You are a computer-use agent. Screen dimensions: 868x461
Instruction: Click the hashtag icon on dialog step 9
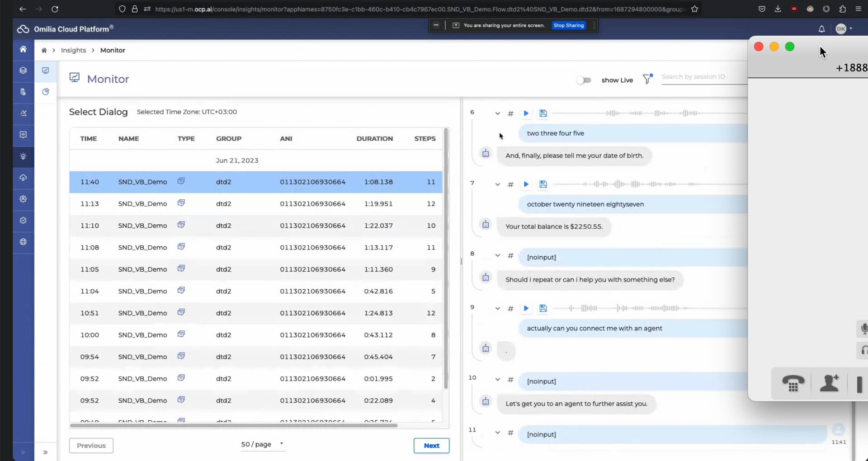[510, 309]
